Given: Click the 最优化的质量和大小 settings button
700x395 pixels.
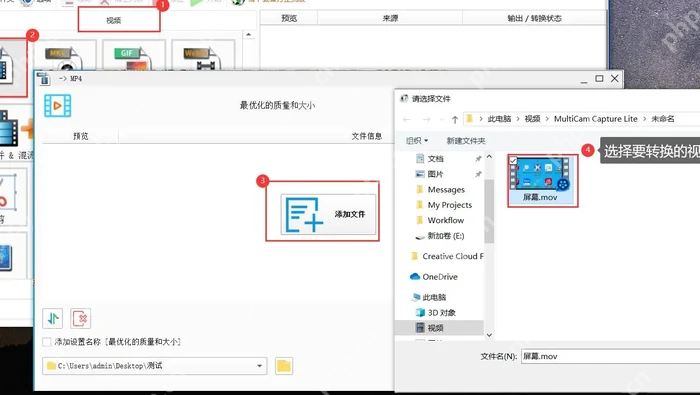Looking at the screenshot, I should point(277,106).
